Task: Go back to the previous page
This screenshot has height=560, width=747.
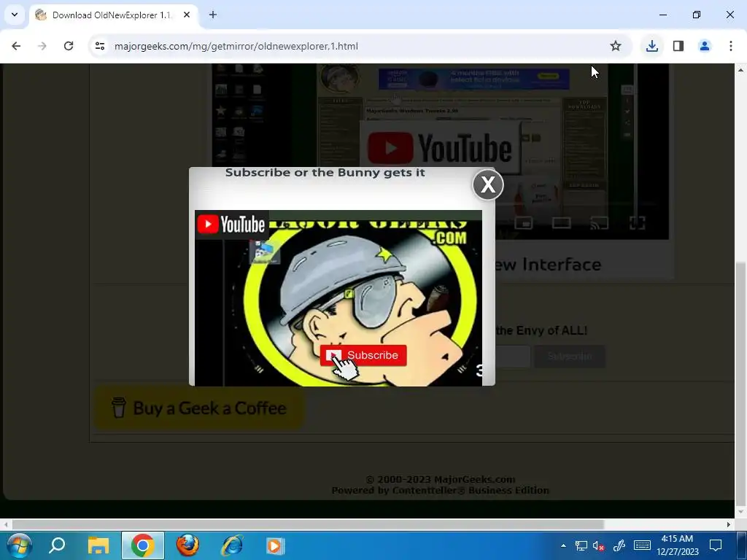Action: (16, 46)
